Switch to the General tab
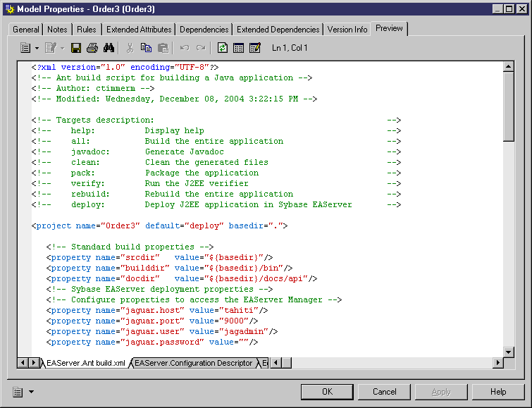 (x=26, y=30)
